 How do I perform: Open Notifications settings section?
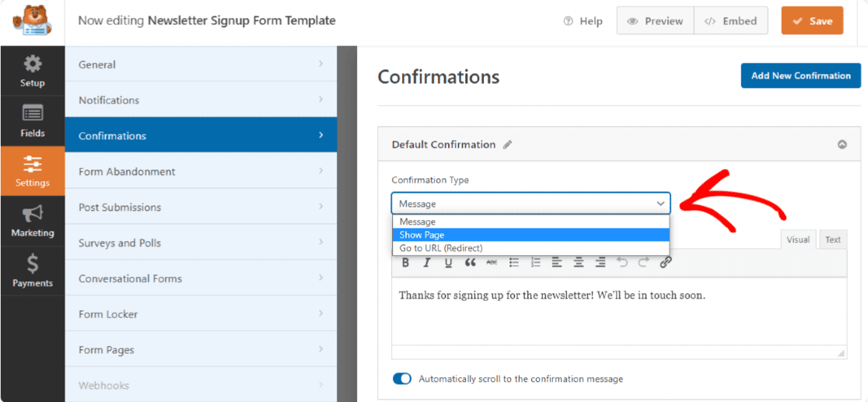tap(201, 100)
